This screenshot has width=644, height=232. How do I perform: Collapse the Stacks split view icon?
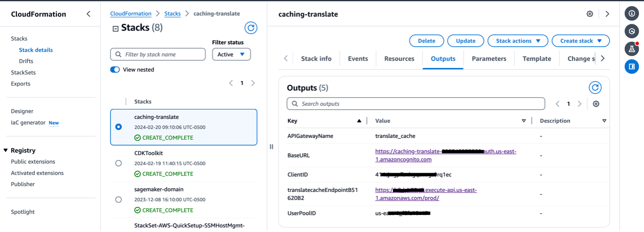click(115, 28)
